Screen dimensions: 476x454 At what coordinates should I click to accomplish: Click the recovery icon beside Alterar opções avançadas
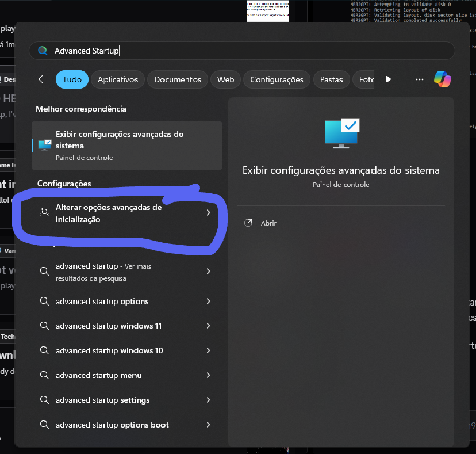coord(44,212)
